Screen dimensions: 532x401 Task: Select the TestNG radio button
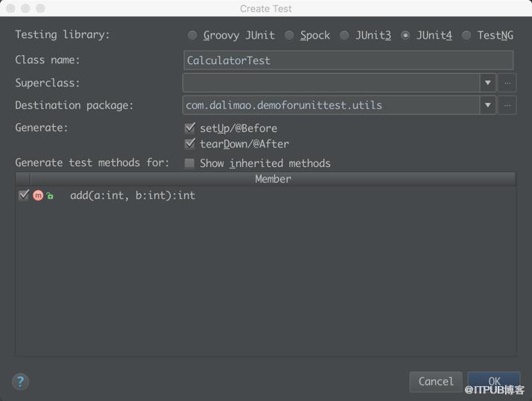(466, 35)
